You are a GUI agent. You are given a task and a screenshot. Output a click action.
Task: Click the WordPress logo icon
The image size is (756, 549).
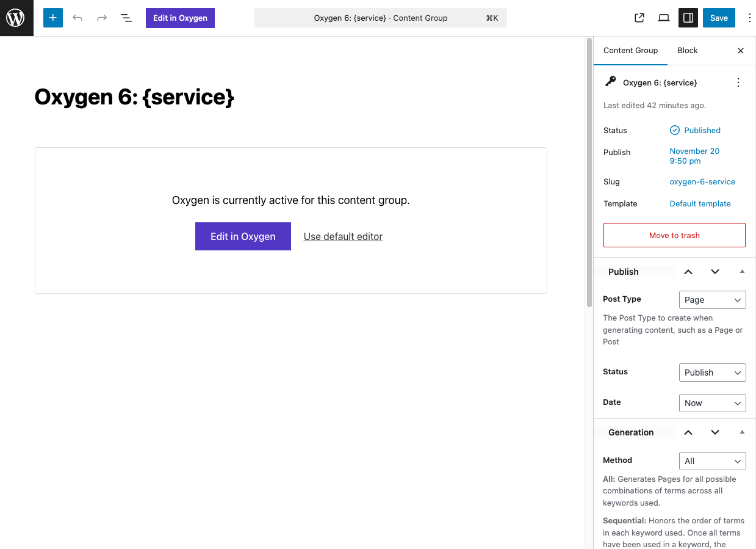coord(16,17)
